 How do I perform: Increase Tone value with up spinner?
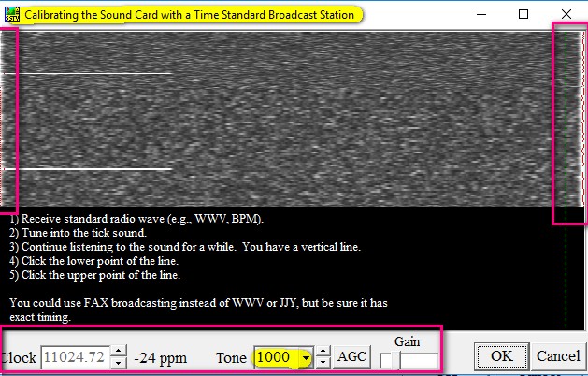coord(323,352)
